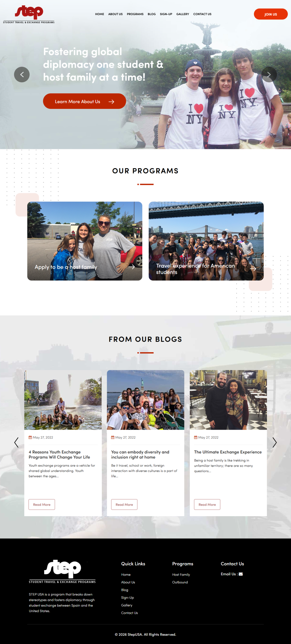This screenshot has height=644, width=291.
Task: Click the email envelope icon in footer
Action: [241, 574]
